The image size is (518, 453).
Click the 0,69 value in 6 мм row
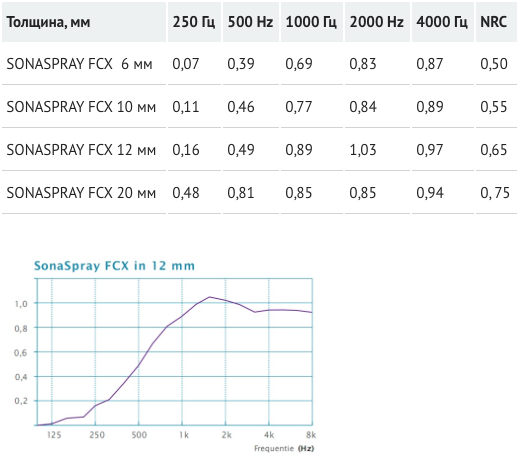point(299,64)
